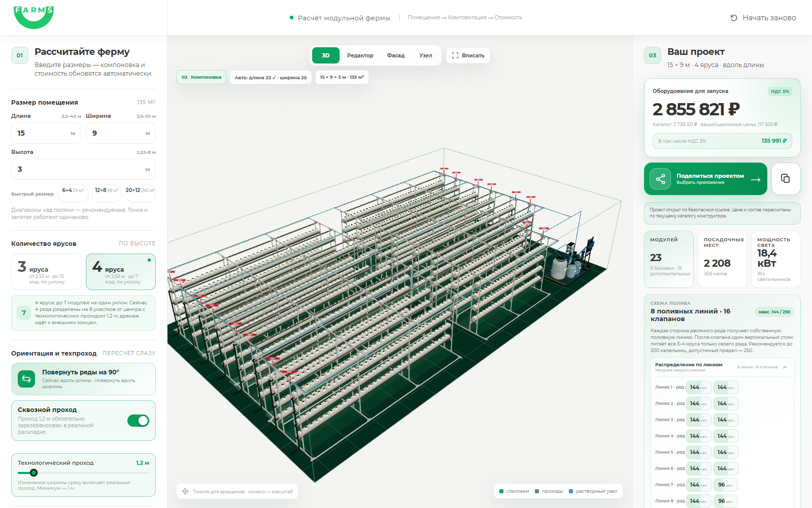Click the Длина input field
Viewport: 812px width, 508px height.
tap(46, 133)
